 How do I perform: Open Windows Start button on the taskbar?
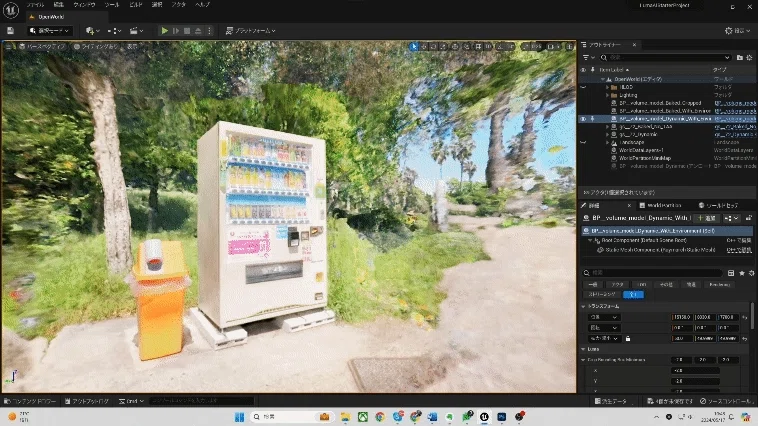pyautogui.click(x=239, y=417)
